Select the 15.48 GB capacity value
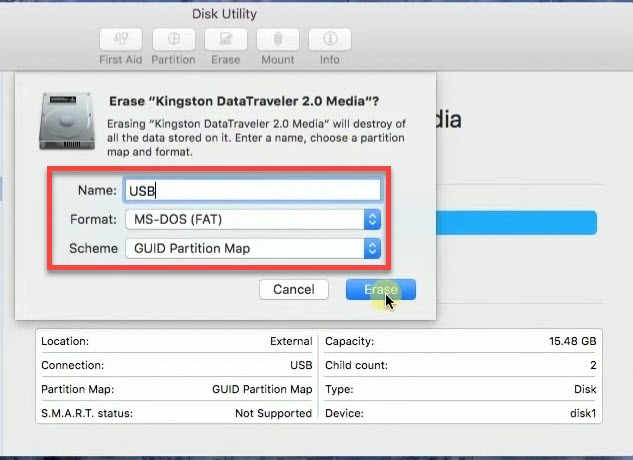633x460 pixels. pos(572,341)
